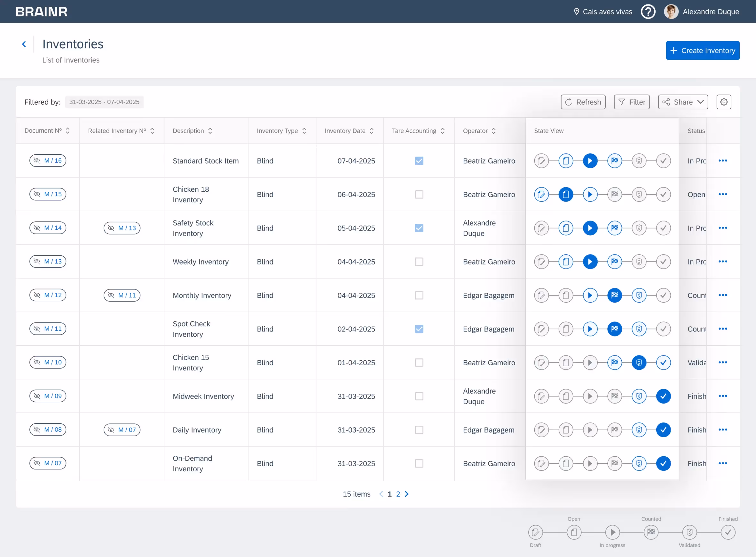This screenshot has height=557, width=756.
Task: Click the date range filter chip
Action: [x=104, y=102]
